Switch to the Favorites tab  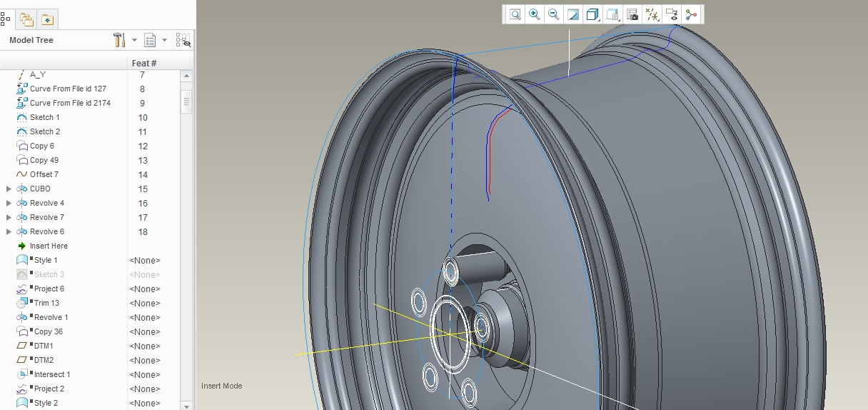(47, 19)
